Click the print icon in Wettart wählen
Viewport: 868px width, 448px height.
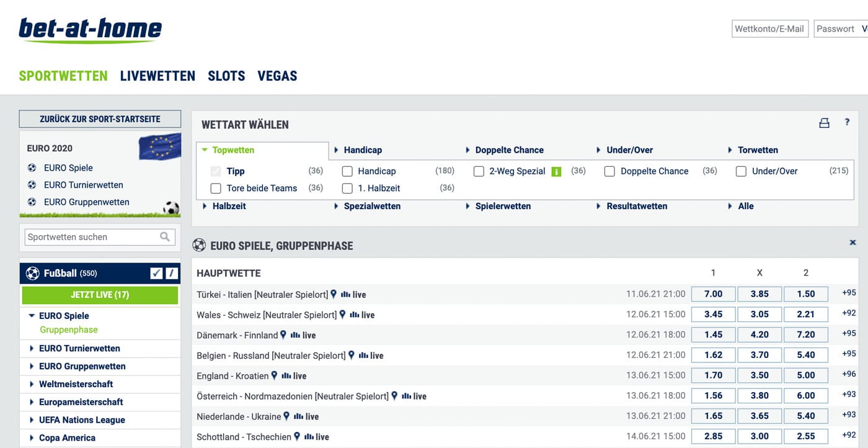[824, 123]
